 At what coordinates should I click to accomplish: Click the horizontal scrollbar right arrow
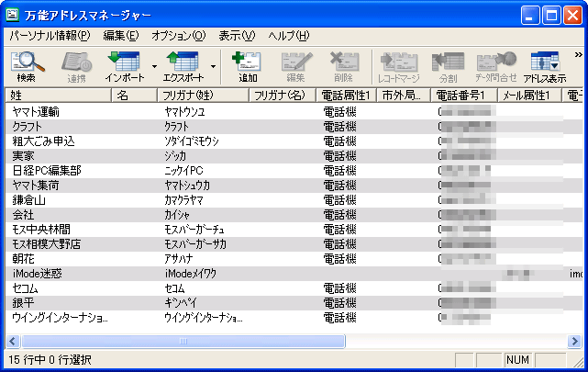(574, 341)
